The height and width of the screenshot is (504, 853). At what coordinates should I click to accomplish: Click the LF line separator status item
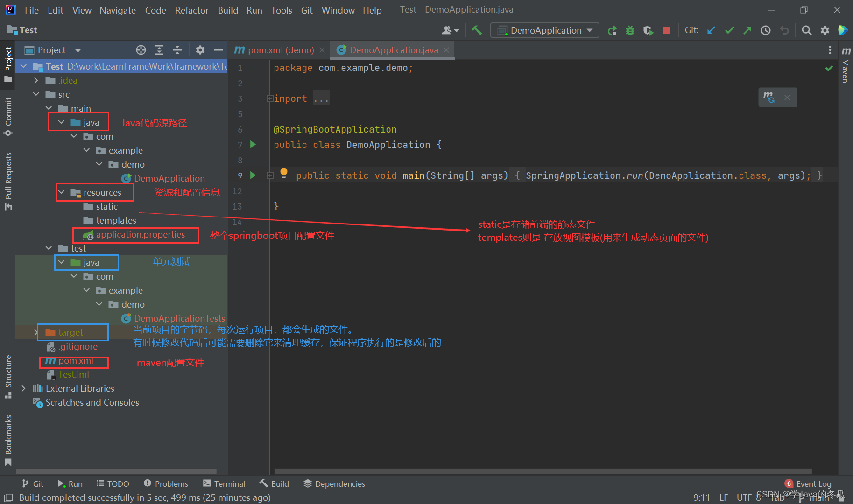click(x=724, y=497)
